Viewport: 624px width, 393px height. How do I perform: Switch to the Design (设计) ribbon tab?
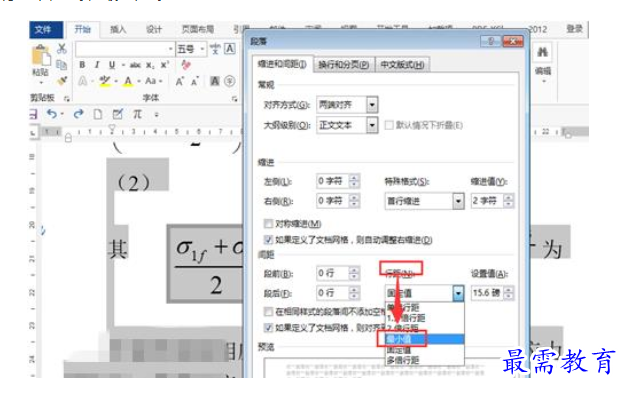(x=154, y=29)
